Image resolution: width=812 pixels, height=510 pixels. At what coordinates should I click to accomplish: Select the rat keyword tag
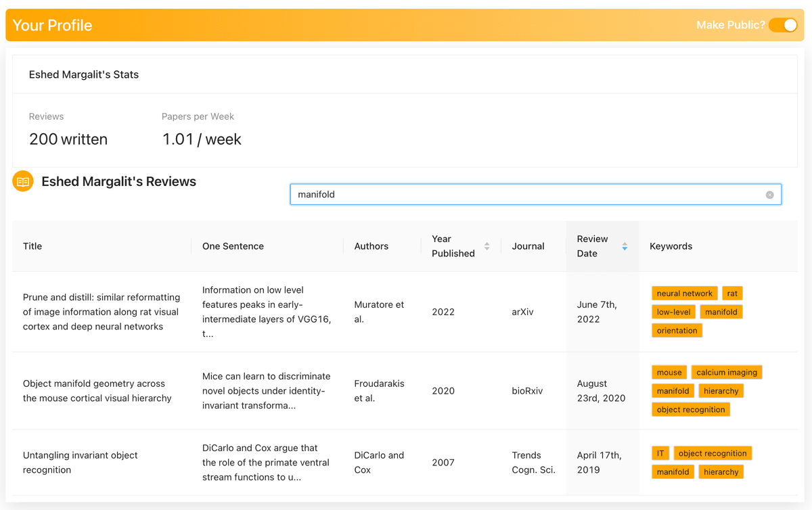[732, 294]
